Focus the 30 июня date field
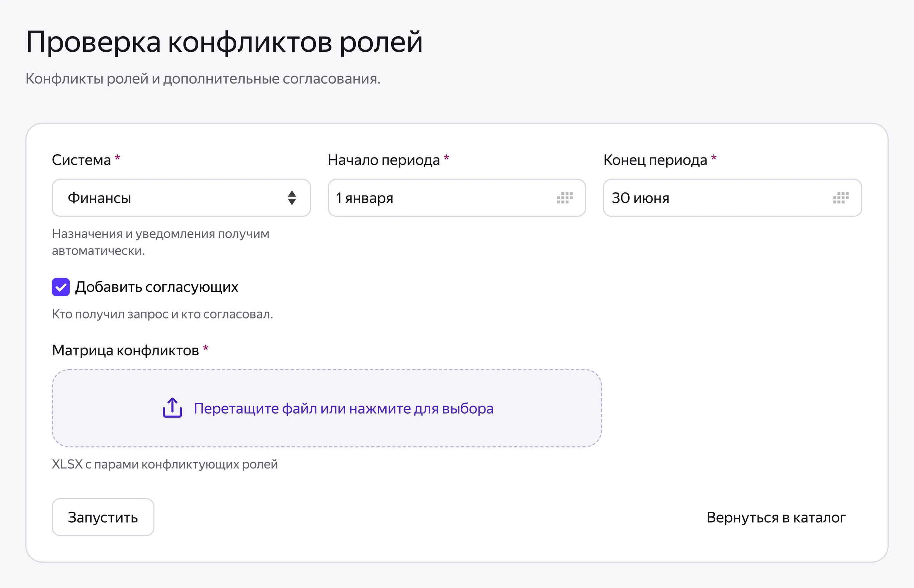The width and height of the screenshot is (914, 588). coord(732,198)
